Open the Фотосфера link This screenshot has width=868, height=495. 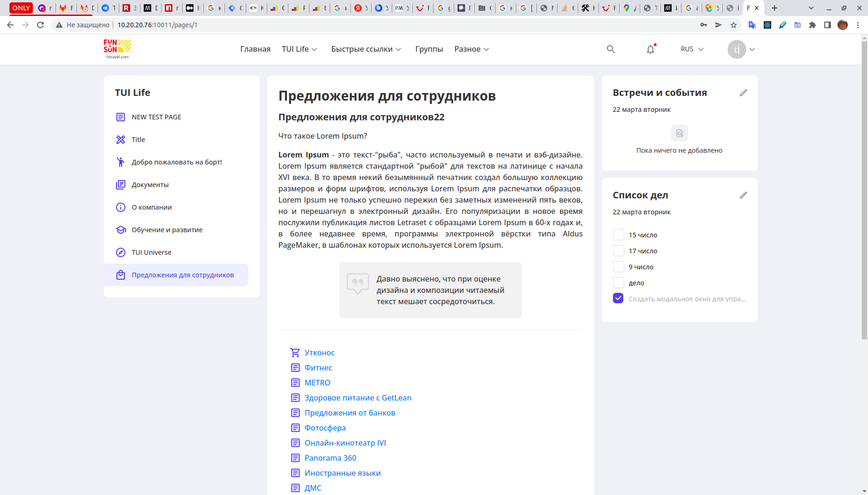tap(325, 428)
